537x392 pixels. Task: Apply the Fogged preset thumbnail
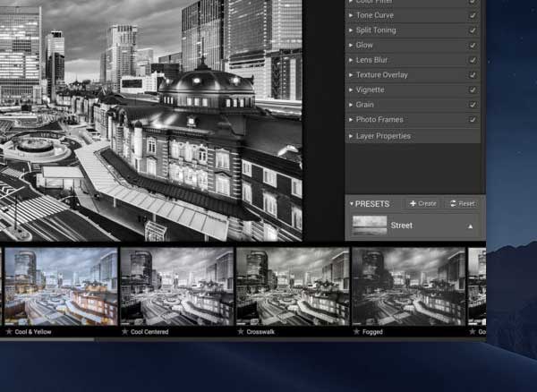(409, 286)
